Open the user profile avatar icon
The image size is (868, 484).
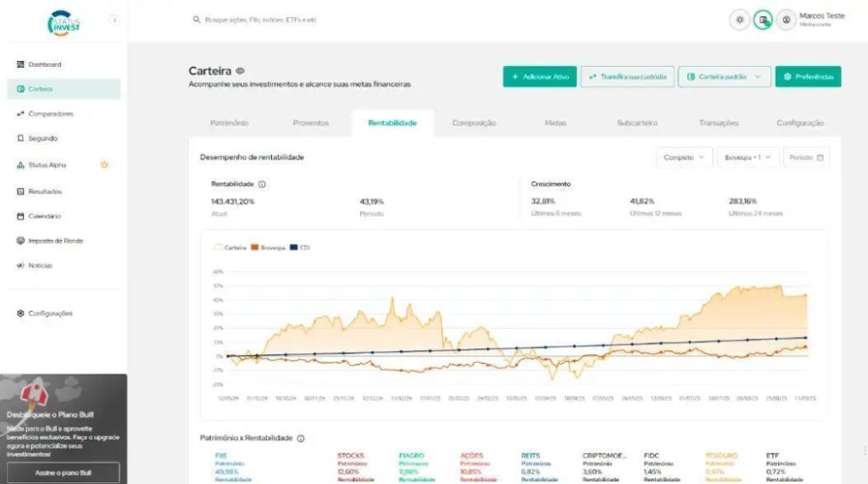tap(786, 20)
